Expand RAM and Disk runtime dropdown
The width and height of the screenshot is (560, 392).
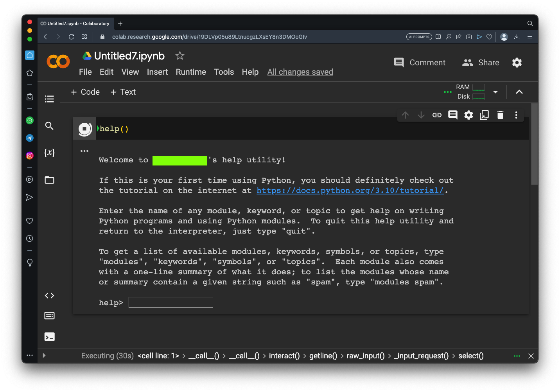[495, 92]
